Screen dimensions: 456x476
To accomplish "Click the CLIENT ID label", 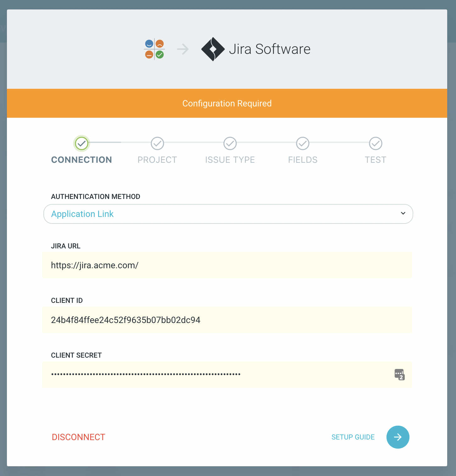I will [x=67, y=300].
